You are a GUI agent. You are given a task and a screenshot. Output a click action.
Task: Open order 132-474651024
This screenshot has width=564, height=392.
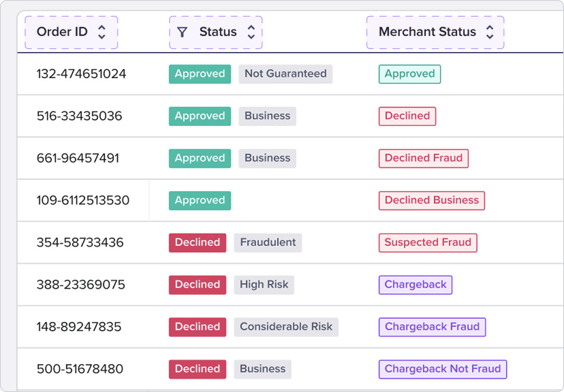click(81, 74)
